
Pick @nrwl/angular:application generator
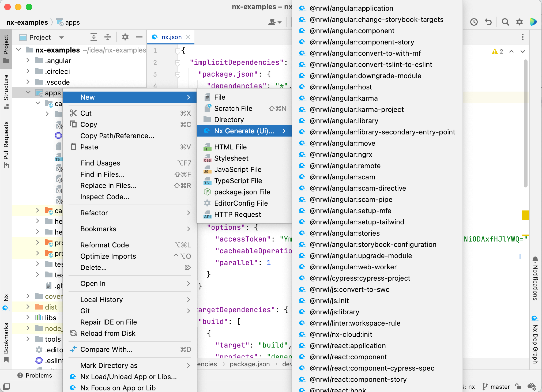(x=377, y=8)
